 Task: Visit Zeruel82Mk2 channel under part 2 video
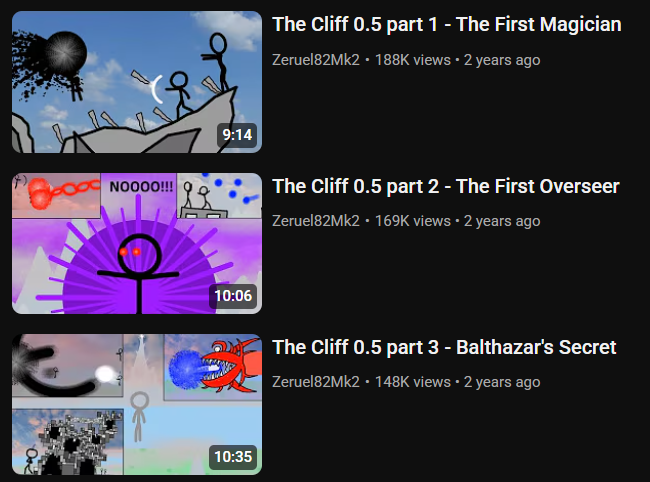coord(316,221)
